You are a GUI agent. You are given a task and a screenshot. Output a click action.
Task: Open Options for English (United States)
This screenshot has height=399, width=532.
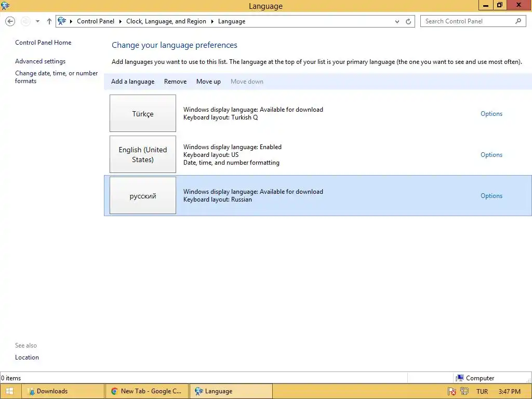click(x=491, y=155)
